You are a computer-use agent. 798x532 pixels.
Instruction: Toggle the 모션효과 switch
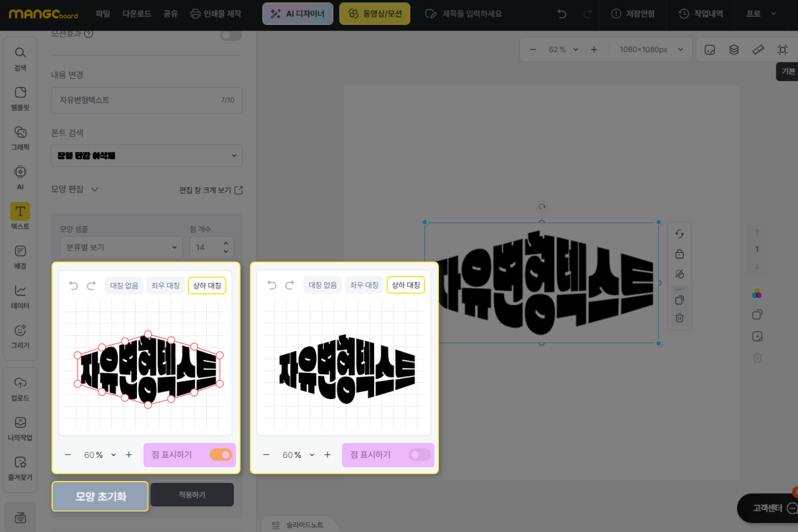(231, 35)
